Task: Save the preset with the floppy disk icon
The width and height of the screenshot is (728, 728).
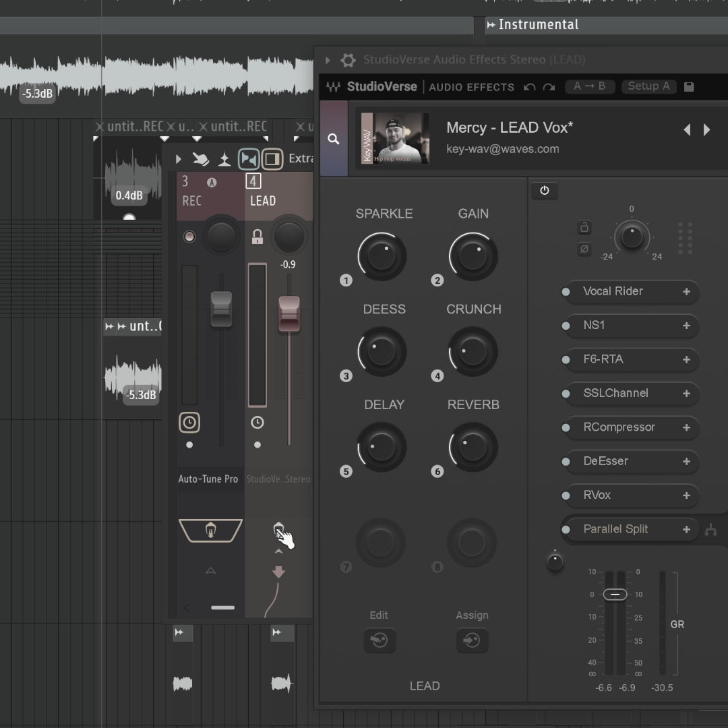Action: (689, 87)
